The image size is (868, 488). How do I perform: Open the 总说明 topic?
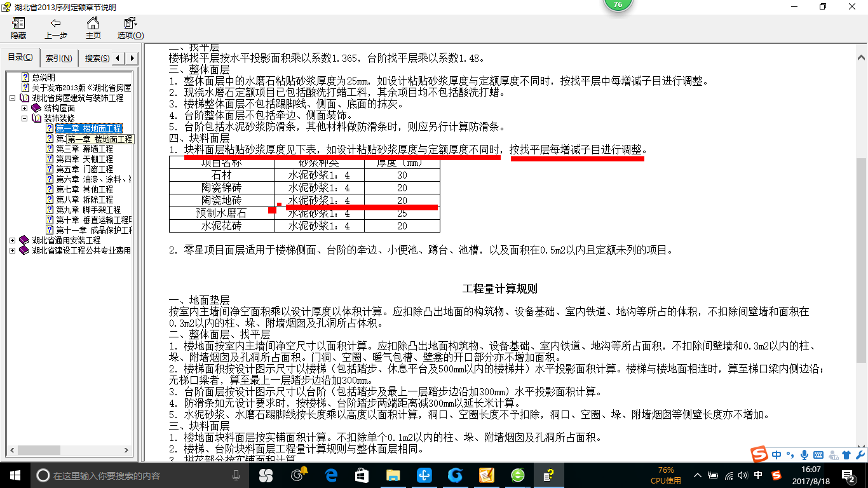click(x=43, y=78)
